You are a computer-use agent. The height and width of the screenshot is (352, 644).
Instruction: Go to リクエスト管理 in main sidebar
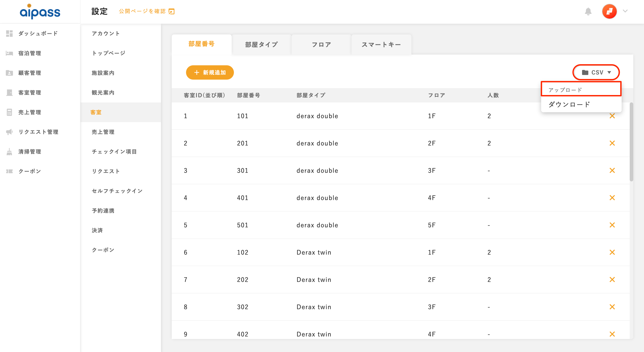point(40,132)
